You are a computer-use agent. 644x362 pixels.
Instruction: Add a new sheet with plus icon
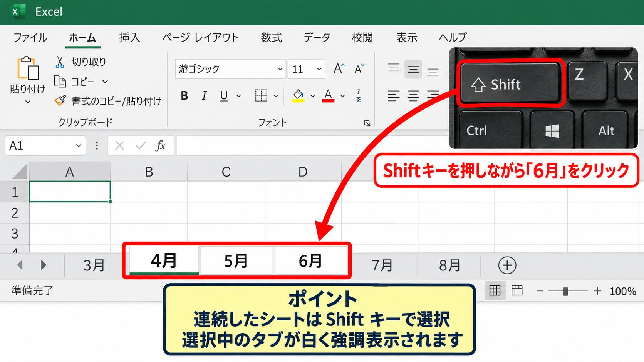tap(507, 265)
